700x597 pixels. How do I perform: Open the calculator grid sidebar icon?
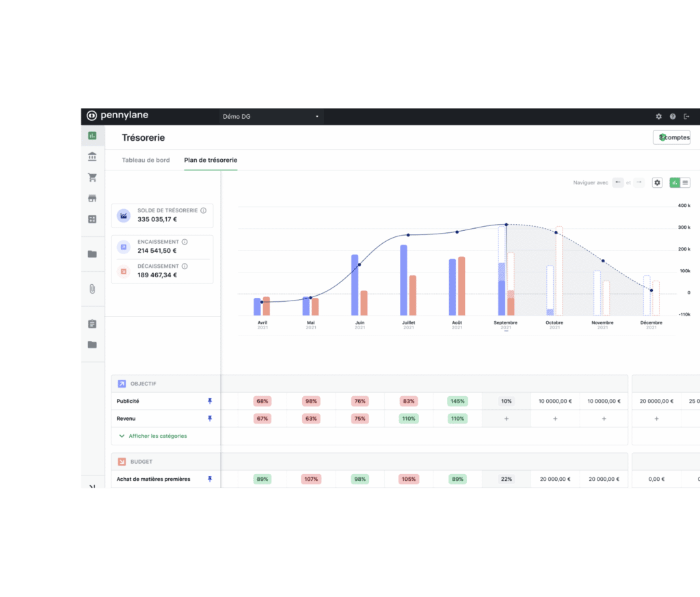pos(92,219)
